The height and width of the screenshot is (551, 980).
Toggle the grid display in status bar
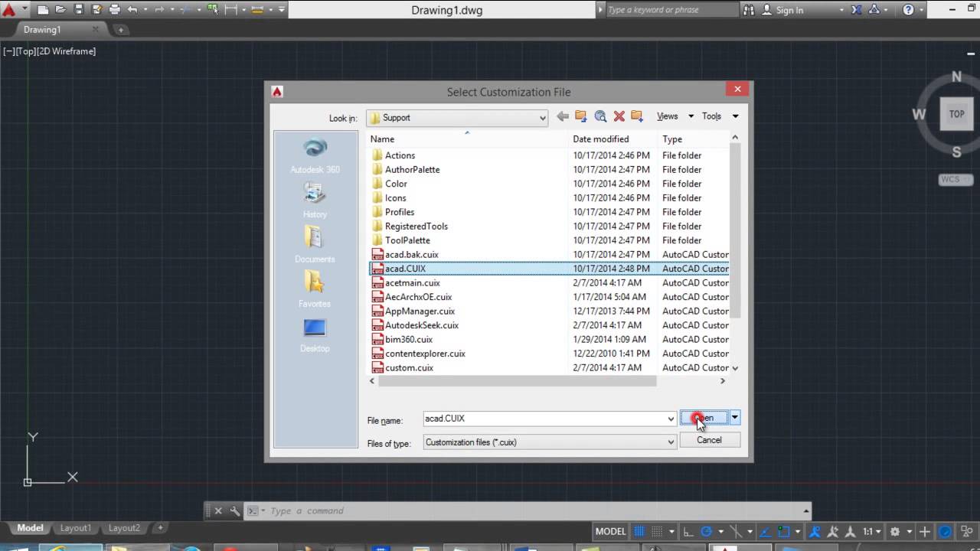(x=639, y=531)
